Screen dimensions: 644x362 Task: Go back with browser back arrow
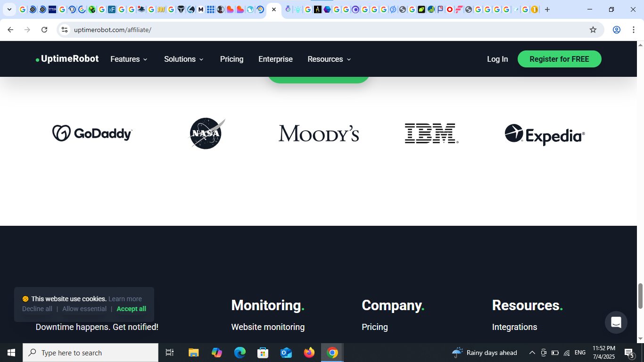pos(10,30)
